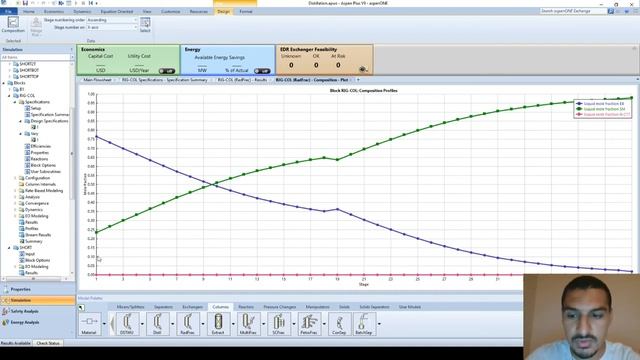This screenshot has height=360, width=640.
Task: Choose the RadFrac column model icon
Action: tap(187, 324)
